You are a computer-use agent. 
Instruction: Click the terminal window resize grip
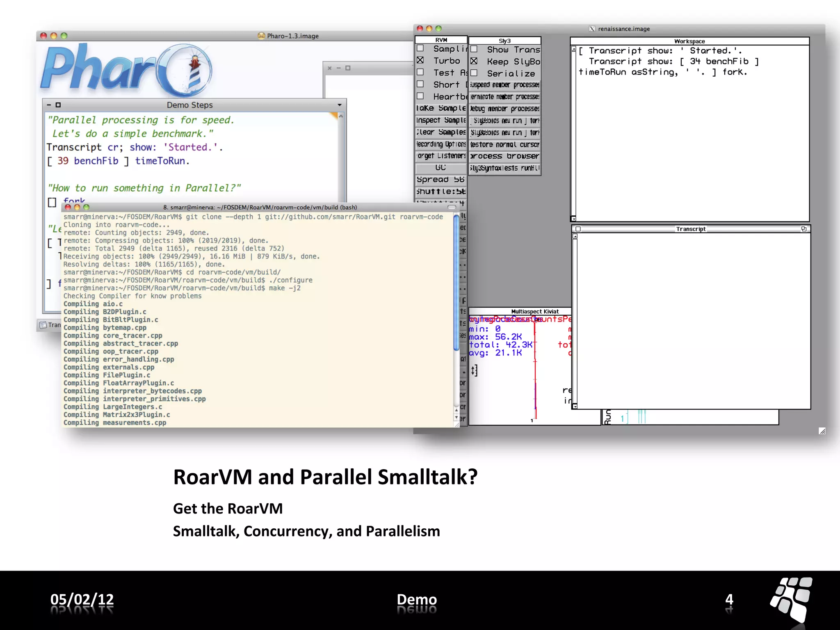[x=457, y=425]
